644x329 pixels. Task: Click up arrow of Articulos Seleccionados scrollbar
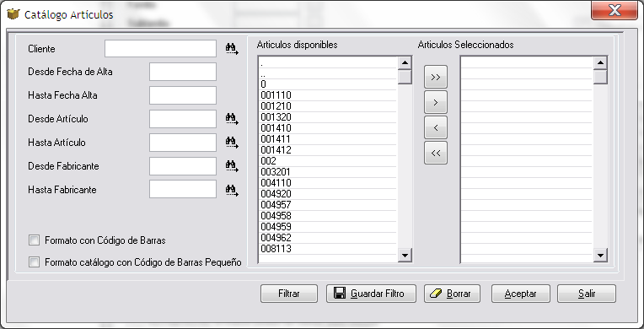coord(600,63)
